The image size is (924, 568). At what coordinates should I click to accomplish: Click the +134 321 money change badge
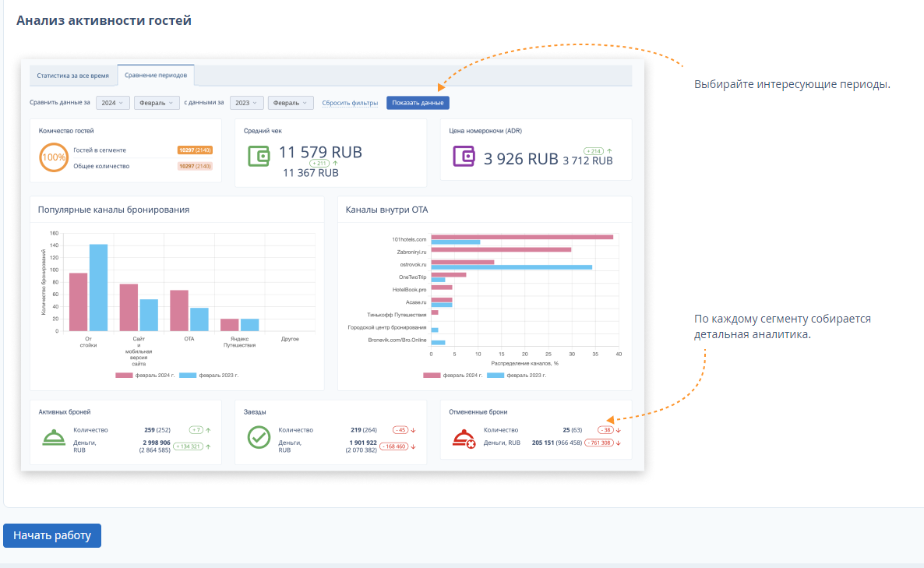(189, 446)
